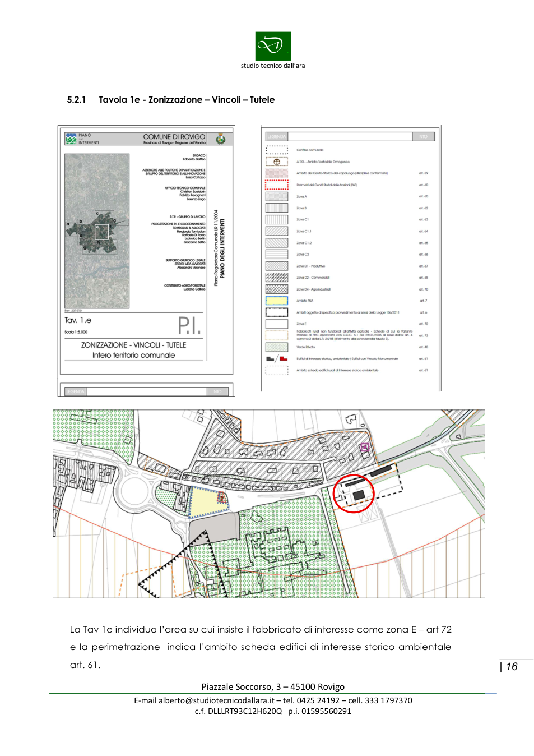
Task: Click the email alberto@studiotecnicodallara.it
Action: 216,700
